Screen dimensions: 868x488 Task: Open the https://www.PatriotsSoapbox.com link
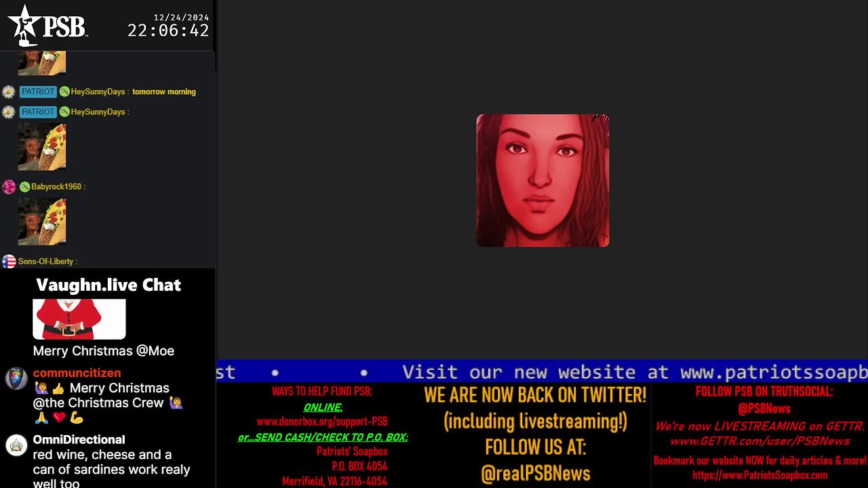(x=759, y=475)
